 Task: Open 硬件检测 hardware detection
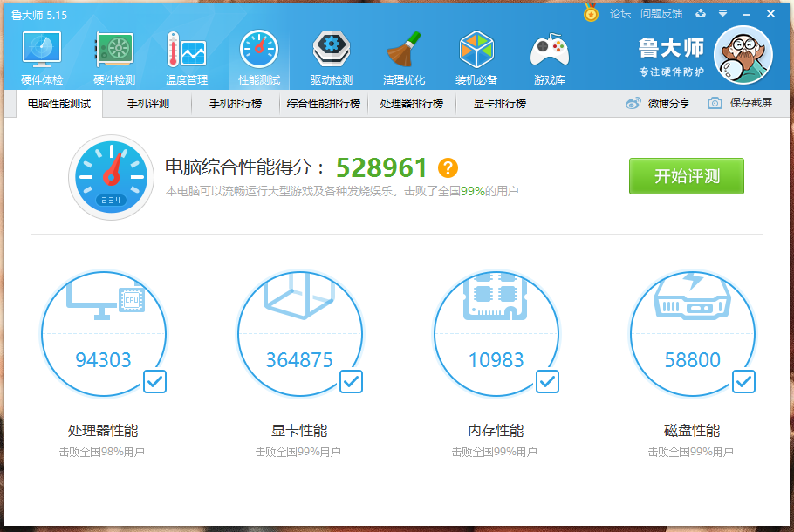pos(114,58)
